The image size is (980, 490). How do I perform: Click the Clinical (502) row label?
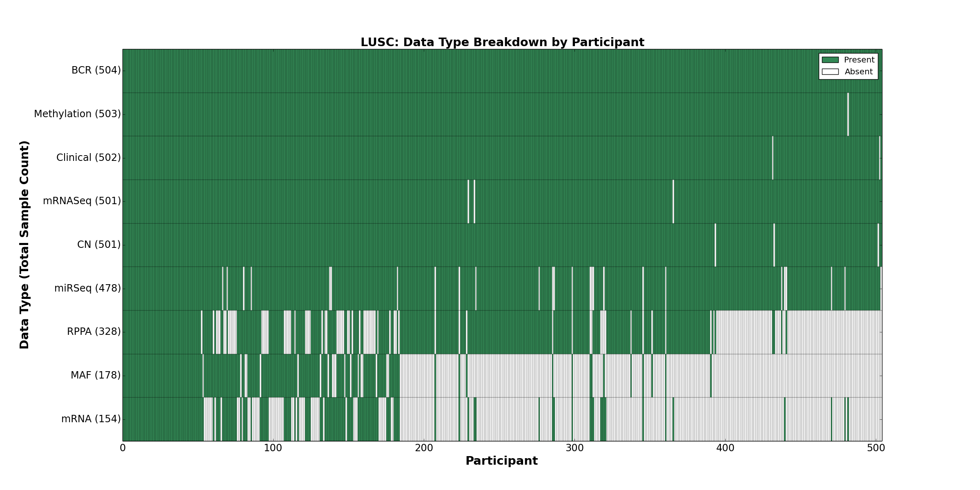click(x=89, y=158)
